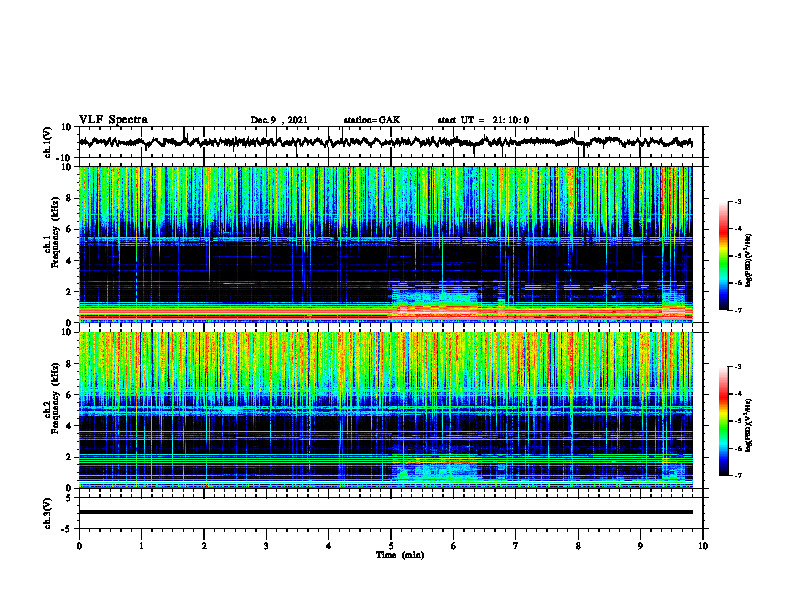
Task: Click the "8" kHz tick on the ch.1 spectrogram axis
Action: 69,198
